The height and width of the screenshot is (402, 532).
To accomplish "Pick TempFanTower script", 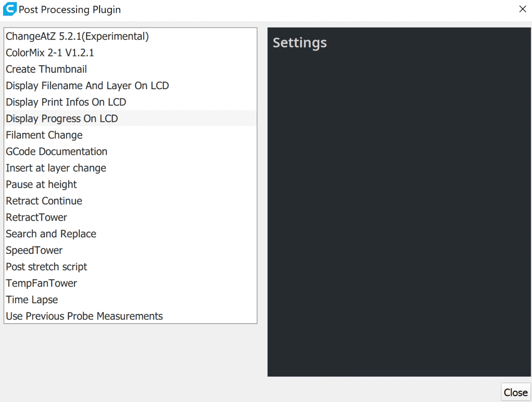I will click(41, 283).
